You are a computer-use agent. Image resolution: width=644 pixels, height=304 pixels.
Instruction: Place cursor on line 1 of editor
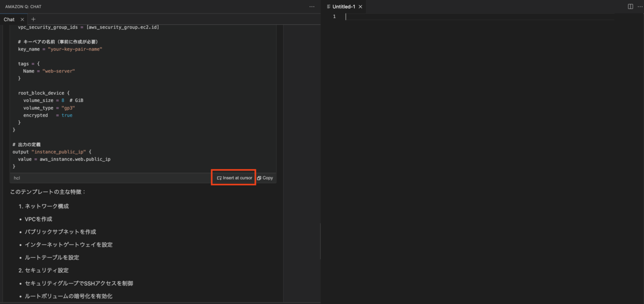coord(479,17)
